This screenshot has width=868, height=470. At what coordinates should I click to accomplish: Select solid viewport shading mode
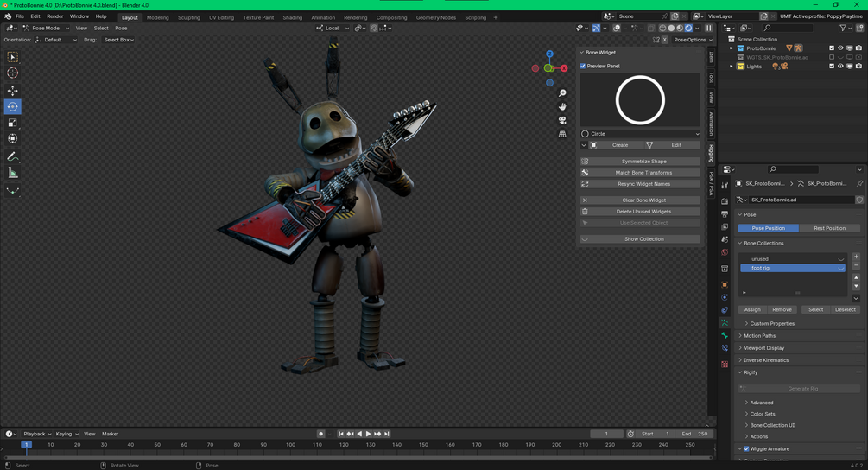(x=671, y=29)
